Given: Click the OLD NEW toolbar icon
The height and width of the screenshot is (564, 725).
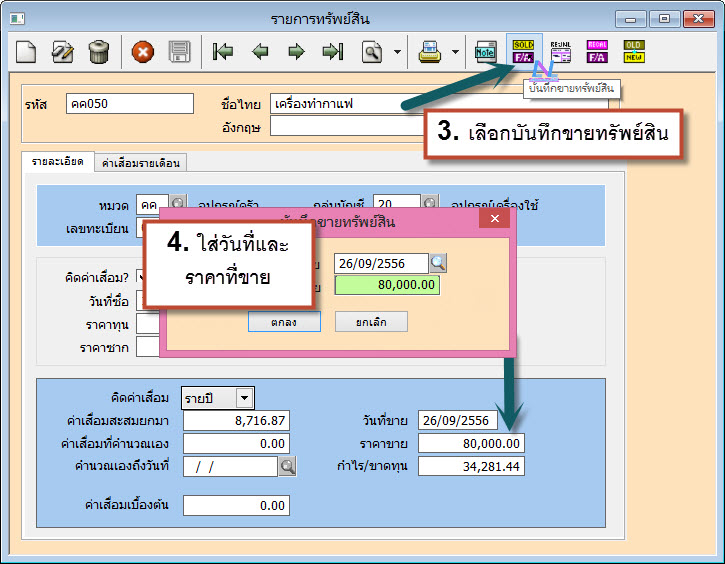Looking at the screenshot, I should point(634,51).
